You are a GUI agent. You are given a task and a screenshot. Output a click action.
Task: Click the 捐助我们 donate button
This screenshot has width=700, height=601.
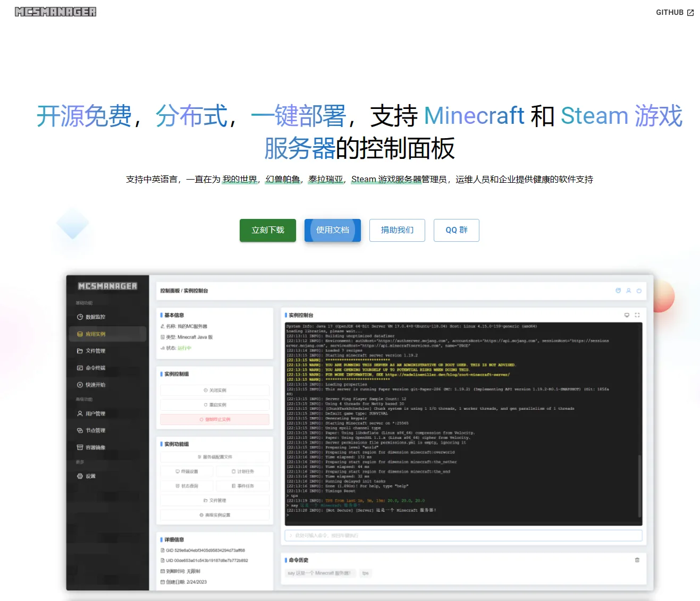(x=397, y=230)
